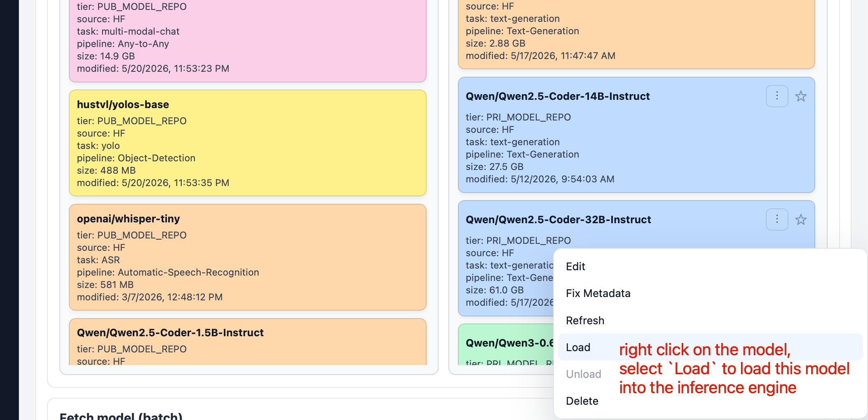Click the Qwen/Qwen2.5-Coder-32B-Instruct title

point(558,220)
